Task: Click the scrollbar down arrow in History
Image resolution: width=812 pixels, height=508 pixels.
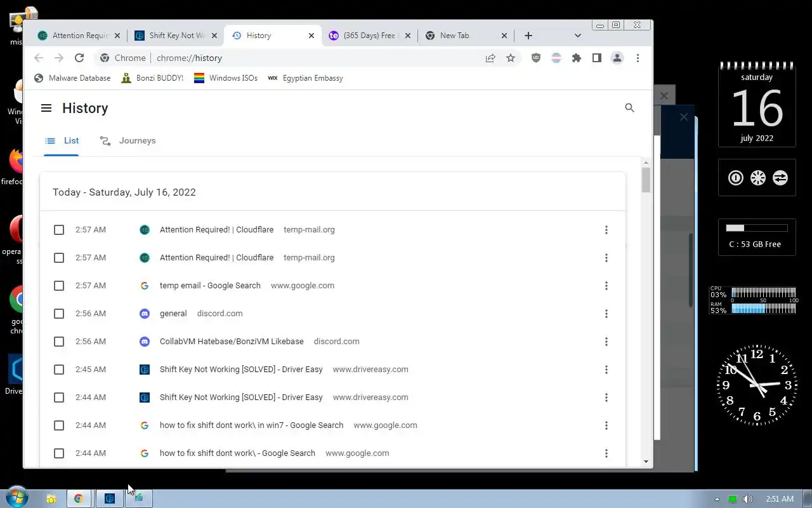Action: (646, 462)
